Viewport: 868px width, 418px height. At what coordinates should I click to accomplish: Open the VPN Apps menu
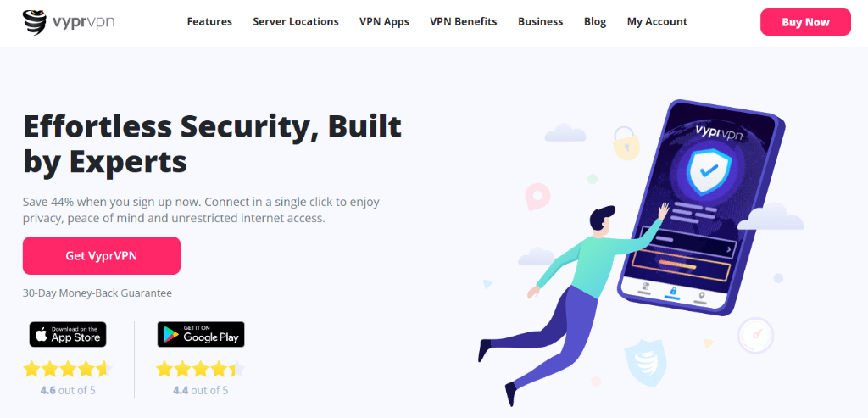384,21
